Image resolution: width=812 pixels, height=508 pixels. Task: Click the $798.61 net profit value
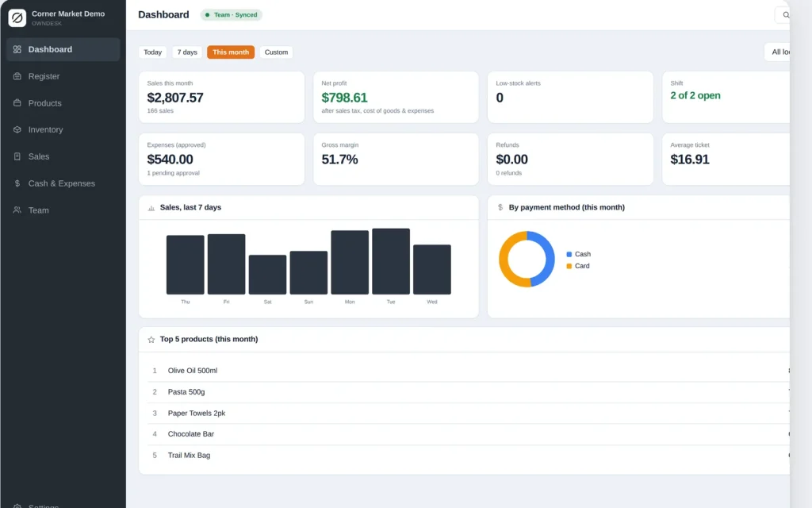click(x=344, y=98)
